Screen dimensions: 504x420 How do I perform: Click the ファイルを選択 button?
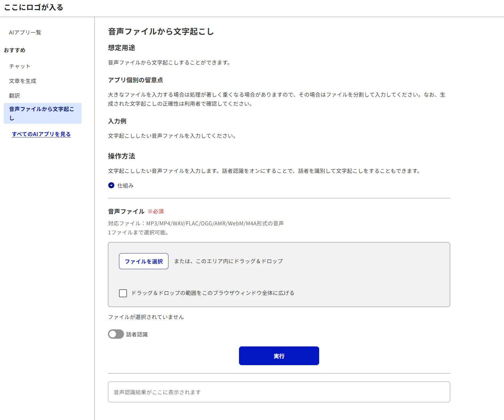144,261
